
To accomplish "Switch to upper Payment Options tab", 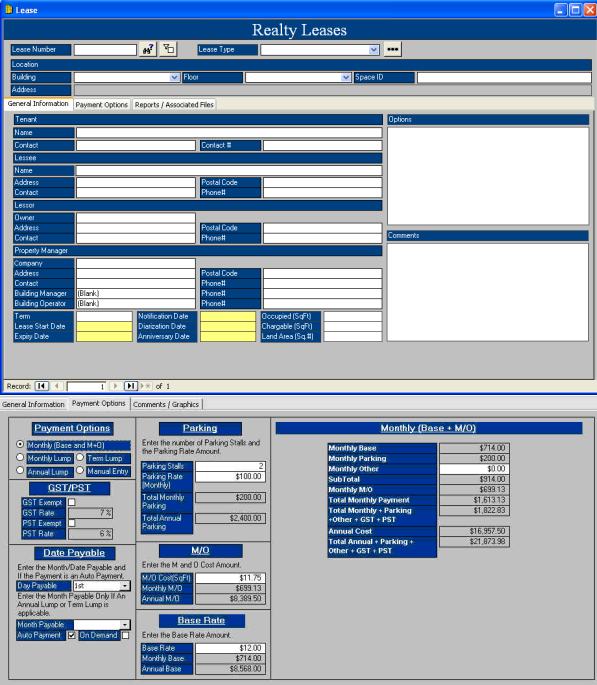I will coord(101,105).
